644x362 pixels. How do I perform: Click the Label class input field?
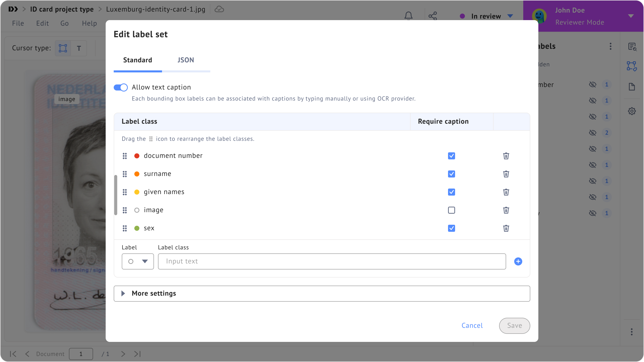point(332,261)
